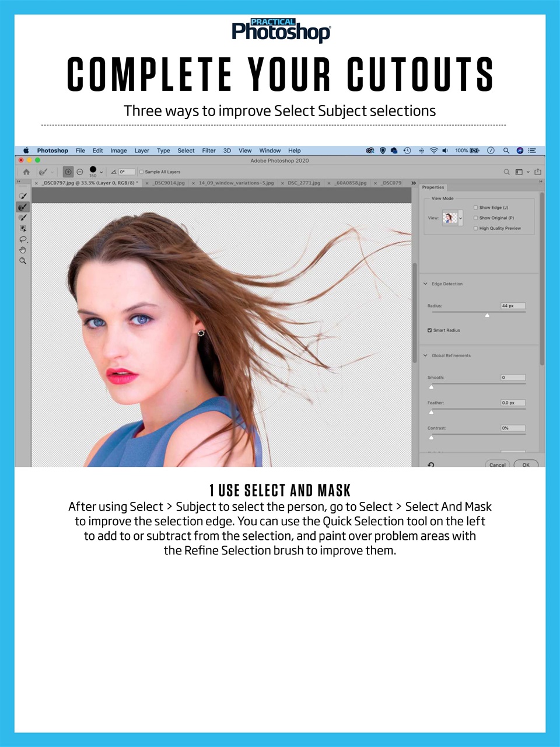Open the Select menu
This screenshot has width=560, height=747.
185,151
